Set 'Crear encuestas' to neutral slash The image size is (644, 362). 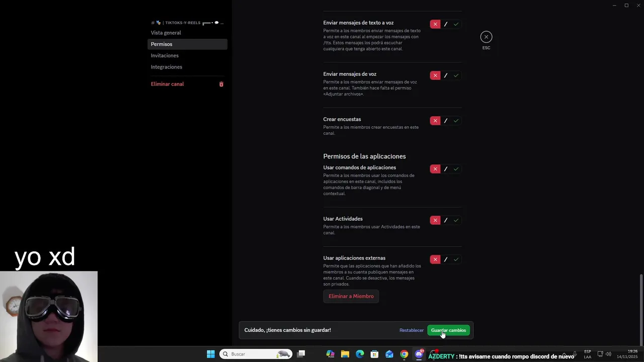point(446,121)
